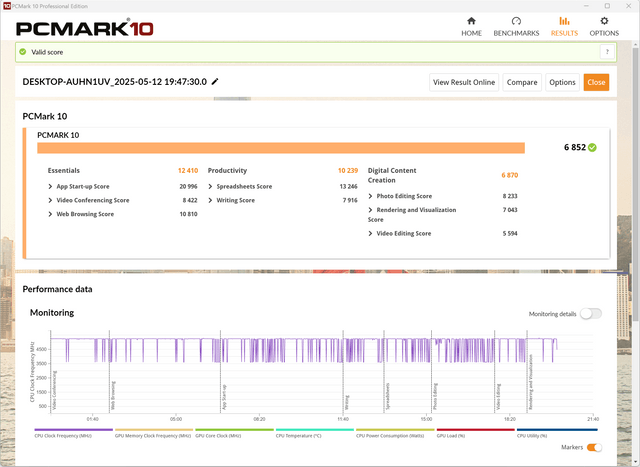Click the Photo Editing value 8 233

pyautogui.click(x=510, y=196)
